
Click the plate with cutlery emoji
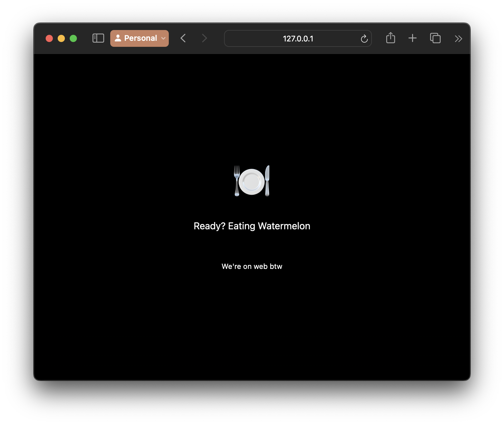coord(252,181)
